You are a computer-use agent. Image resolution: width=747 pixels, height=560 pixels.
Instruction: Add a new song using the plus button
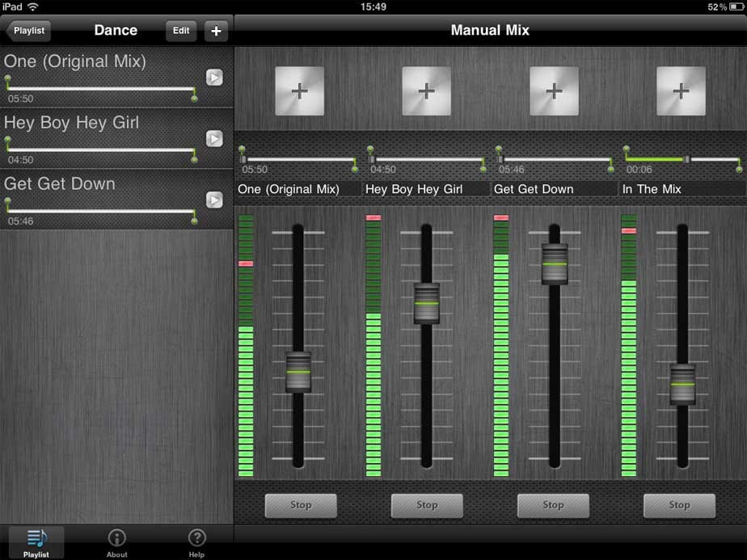point(215,31)
